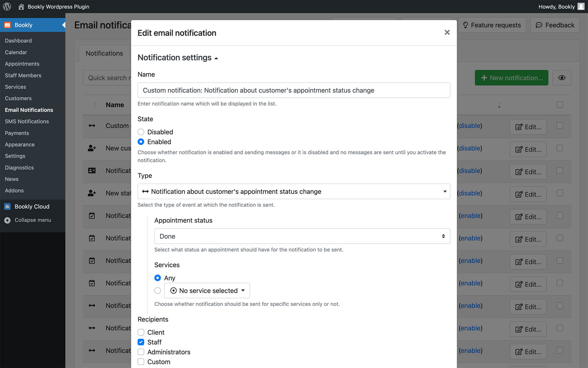Click the New notification button
Screen dimensions: 588x368
(511, 78)
